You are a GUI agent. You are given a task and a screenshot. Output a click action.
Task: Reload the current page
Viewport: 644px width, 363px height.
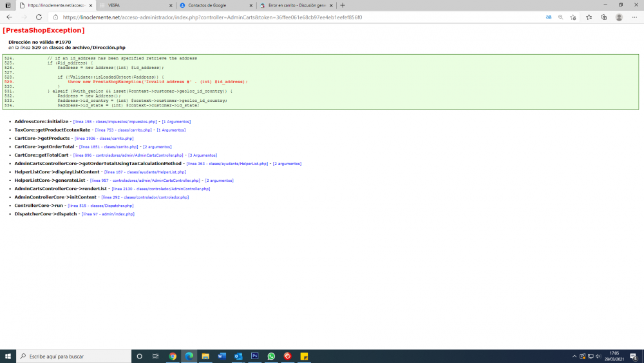click(x=39, y=17)
